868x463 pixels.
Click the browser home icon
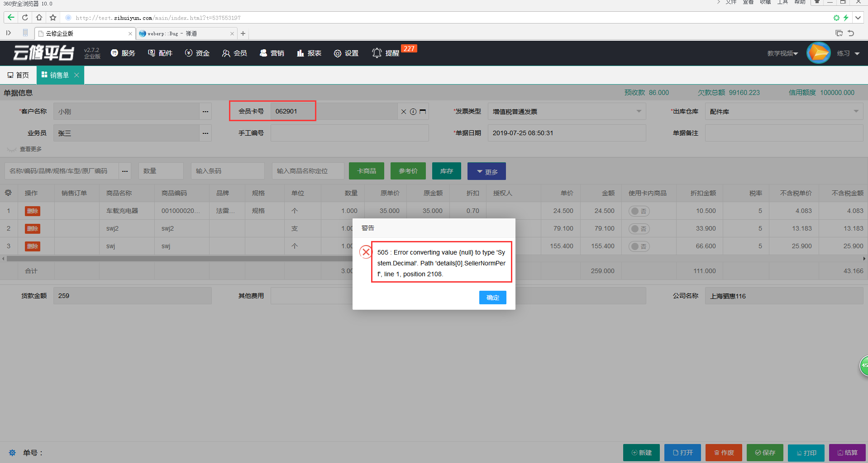(39, 18)
